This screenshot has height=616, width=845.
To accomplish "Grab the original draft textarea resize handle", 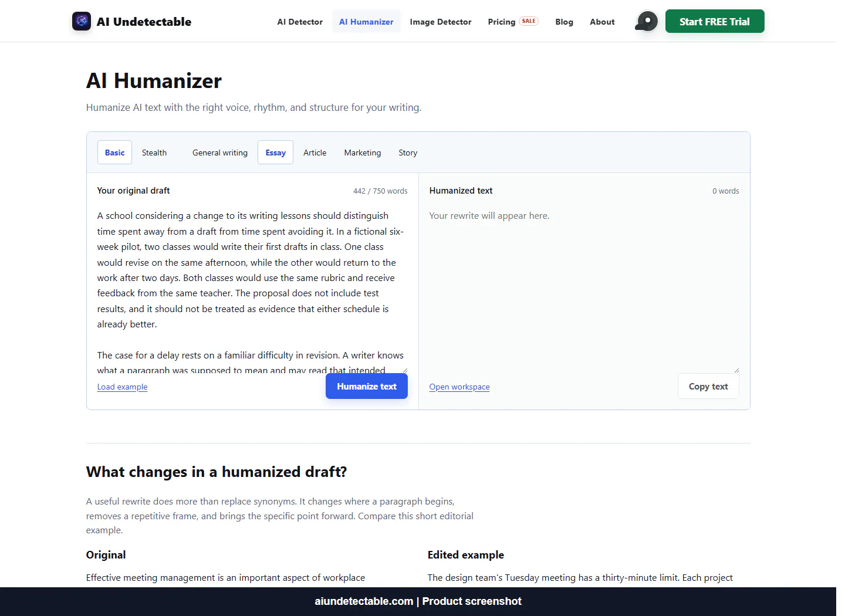I will coord(404,370).
